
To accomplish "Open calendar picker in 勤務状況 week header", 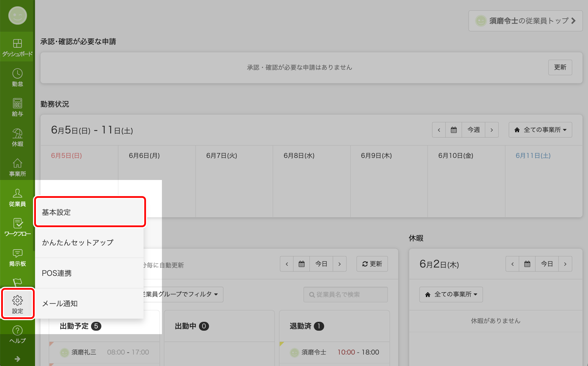I will 454,130.
